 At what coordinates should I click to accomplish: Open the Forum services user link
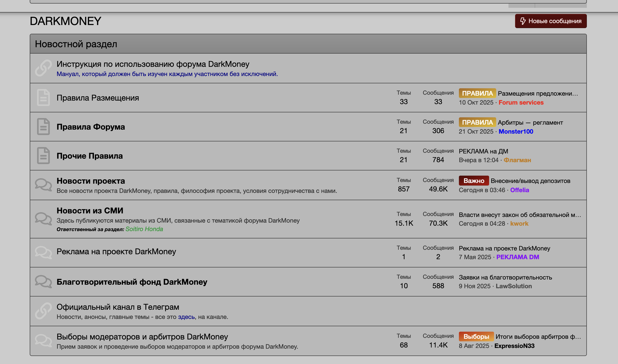[x=521, y=102]
